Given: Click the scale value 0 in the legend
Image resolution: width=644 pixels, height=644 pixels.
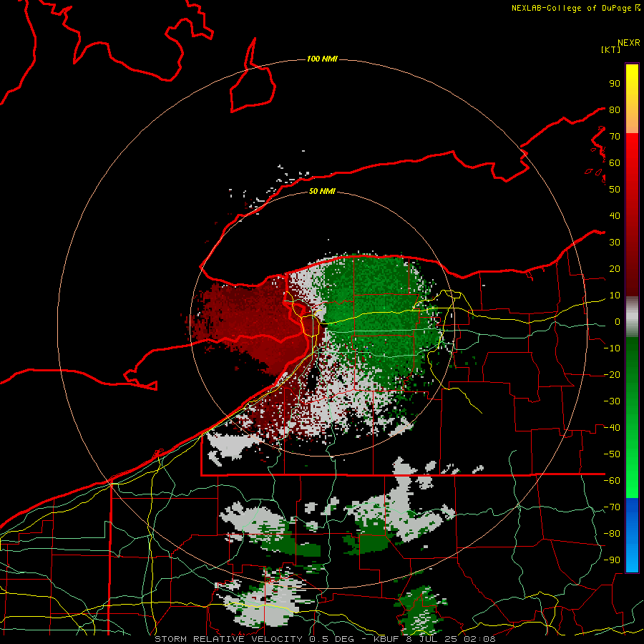Looking at the screenshot, I should tap(618, 321).
